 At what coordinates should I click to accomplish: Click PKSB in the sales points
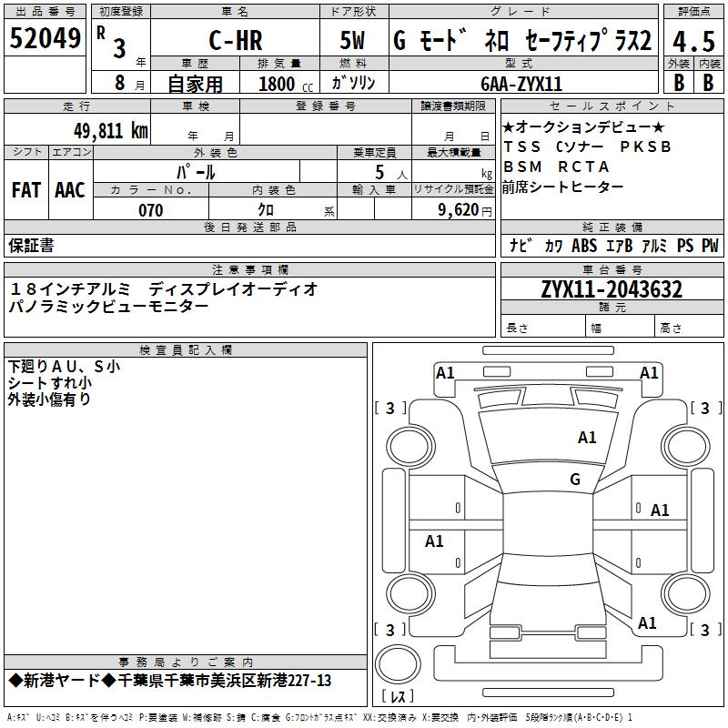pyautogui.click(x=646, y=147)
